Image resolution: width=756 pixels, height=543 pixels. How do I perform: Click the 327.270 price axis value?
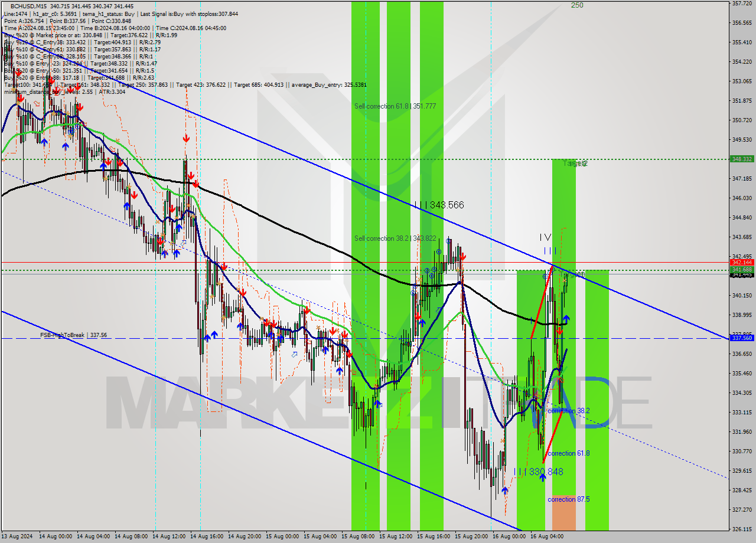tap(742, 510)
